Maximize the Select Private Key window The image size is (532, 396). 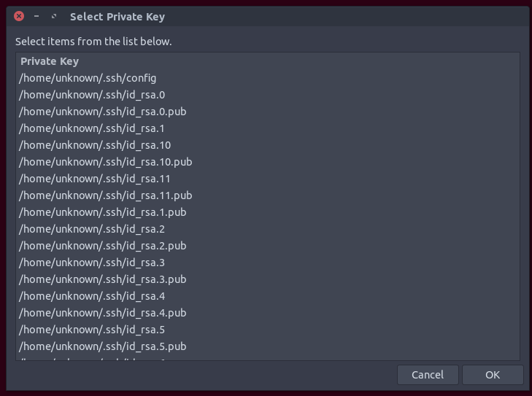54,16
